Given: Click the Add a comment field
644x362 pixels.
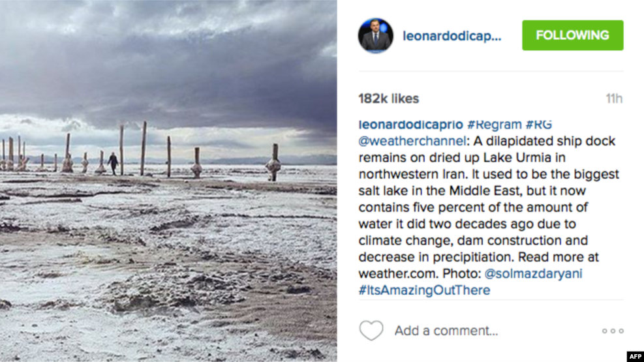Looking at the screenshot, I should 446,331.
